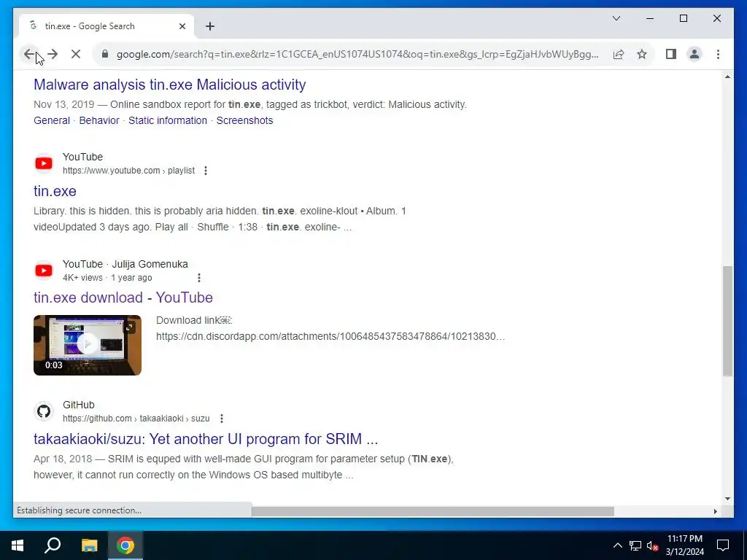Open the tab search chevron dropdown
The width and height of the screenshot is (747, 560).
click(x=616, y=18)
